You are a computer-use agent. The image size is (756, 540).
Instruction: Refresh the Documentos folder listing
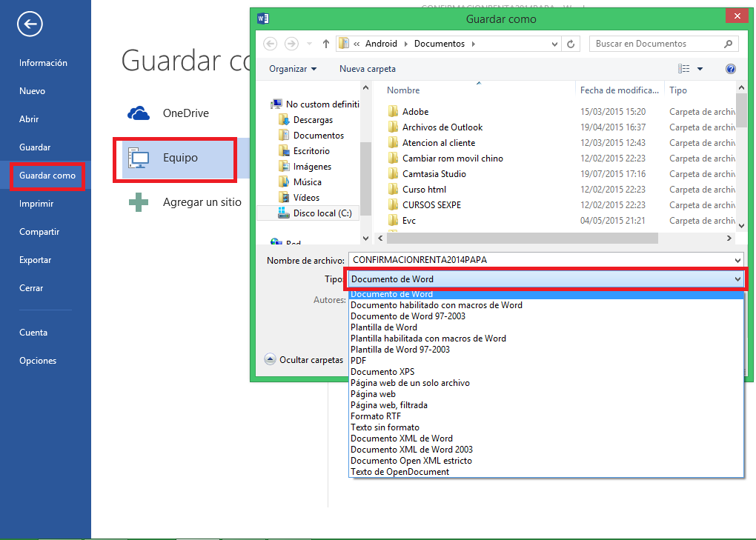pyautogui.click(x=571, y=44)
